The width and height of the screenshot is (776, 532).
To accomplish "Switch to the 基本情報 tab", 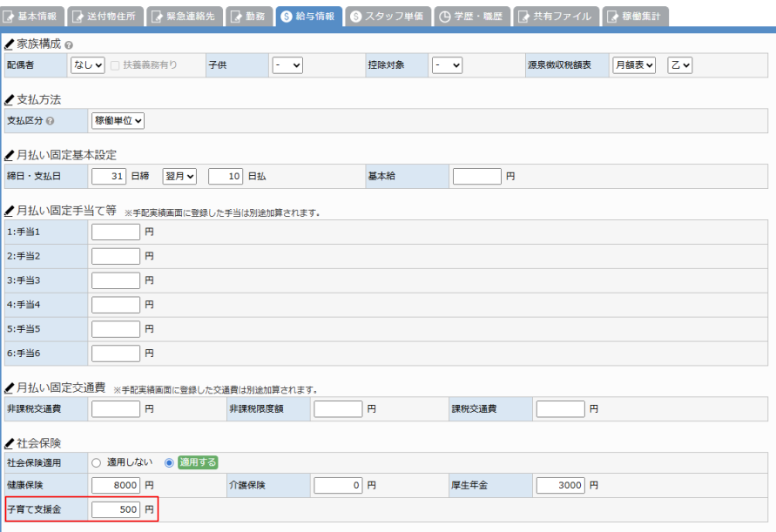I will [33, 17].
